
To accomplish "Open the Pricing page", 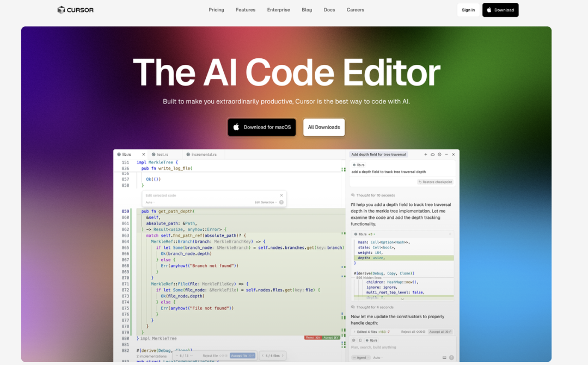I will click(x=216, y=10).
